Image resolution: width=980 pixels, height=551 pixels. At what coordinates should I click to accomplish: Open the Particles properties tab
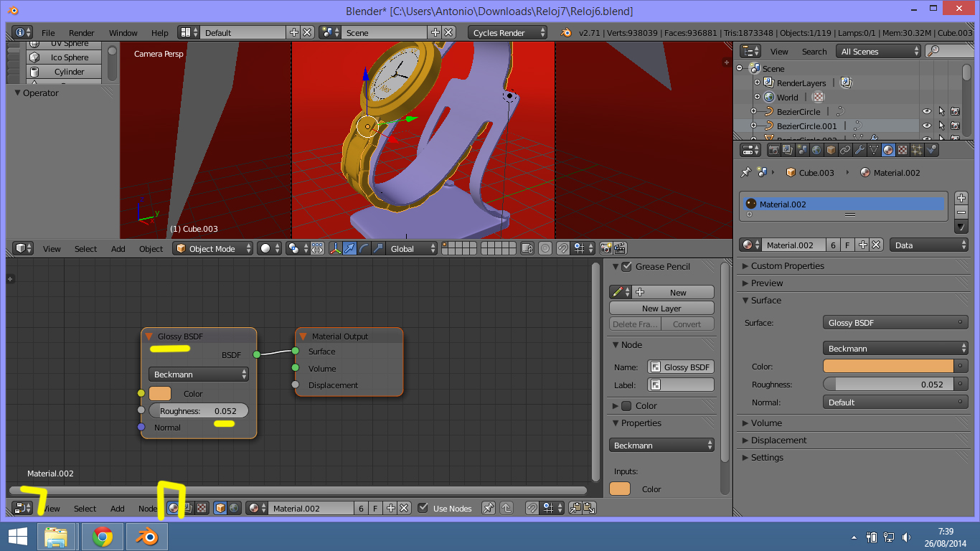[917, 150]
